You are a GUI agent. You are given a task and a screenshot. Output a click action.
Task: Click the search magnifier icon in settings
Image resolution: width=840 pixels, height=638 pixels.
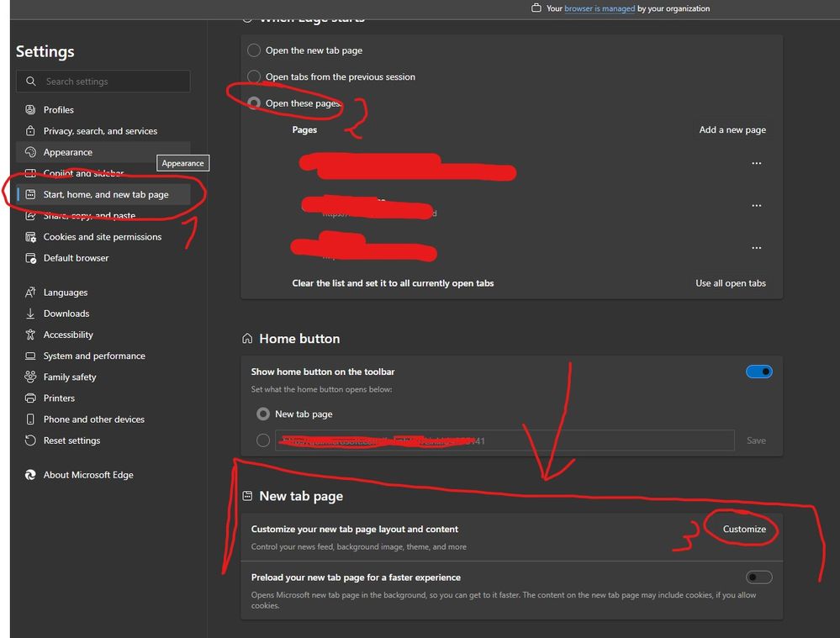coord(31,81)
